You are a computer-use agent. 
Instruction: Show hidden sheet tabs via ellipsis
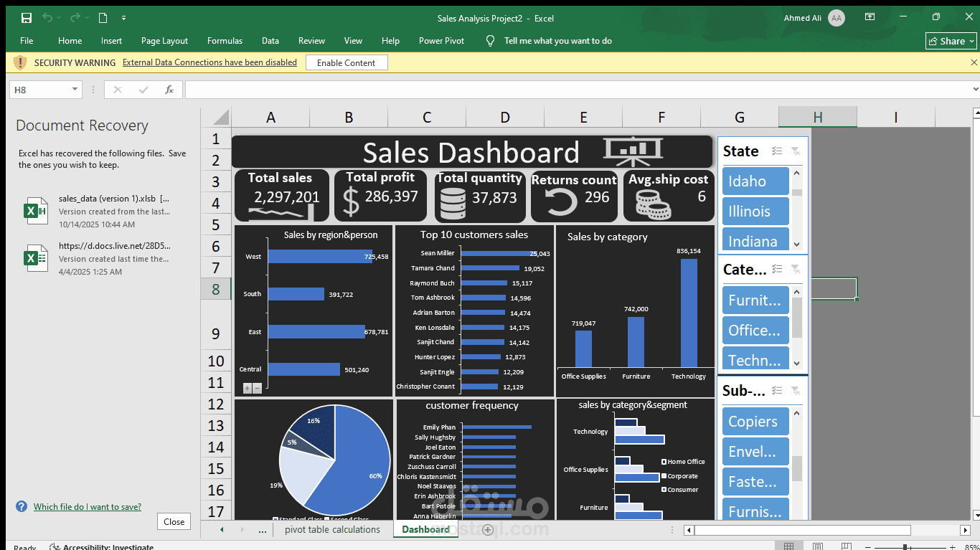(263, 530)
